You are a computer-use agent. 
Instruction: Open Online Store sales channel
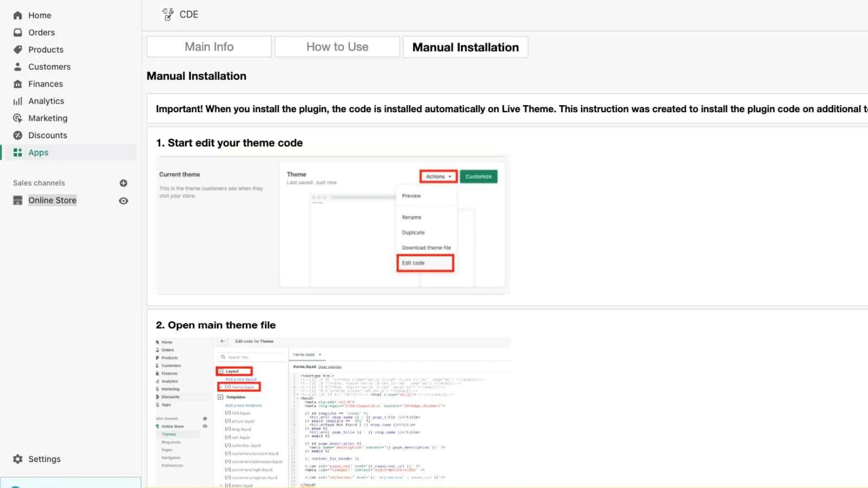click(53, 201)
